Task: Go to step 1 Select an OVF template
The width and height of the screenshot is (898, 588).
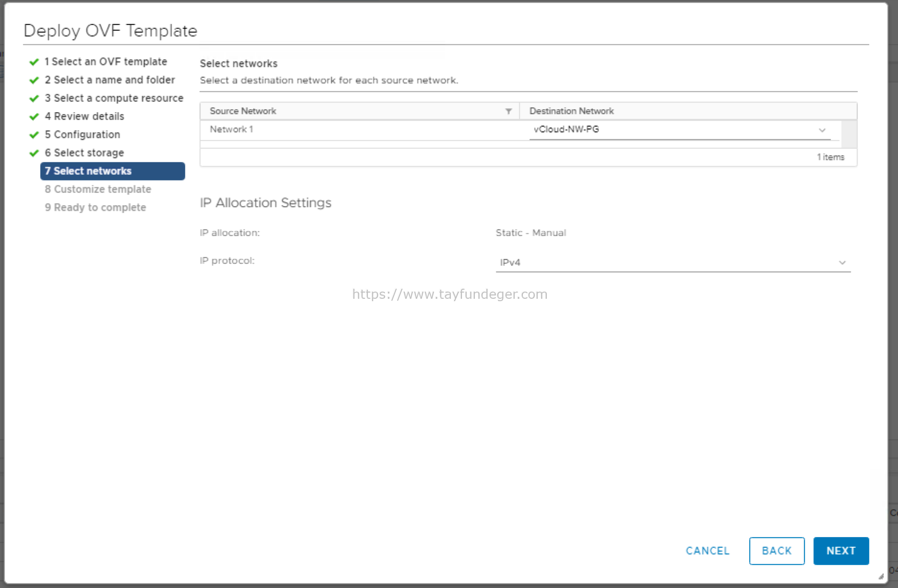Action: click(106, 61)
